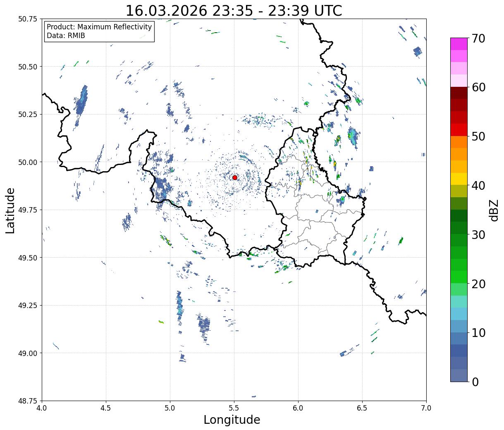Click the latitude tick label 49.00
Viewport: 504px width, 430px height.
pos(27,353)
